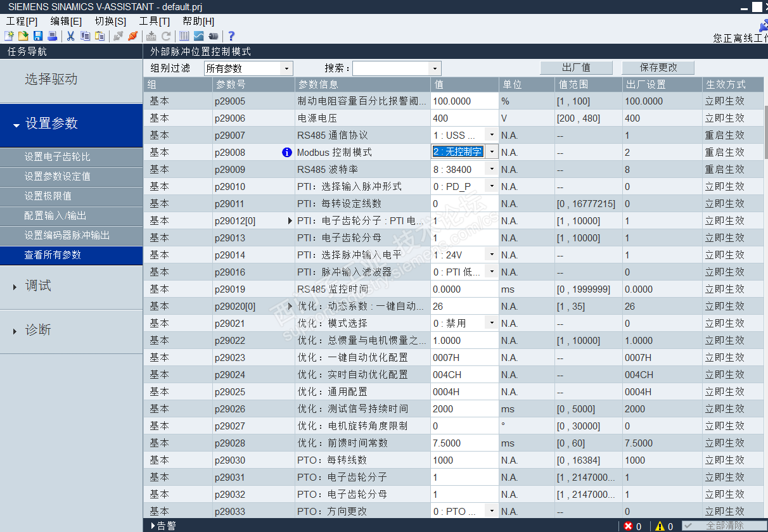Expand the p29020[0] parameter row arrow

[x=290, y=306]
